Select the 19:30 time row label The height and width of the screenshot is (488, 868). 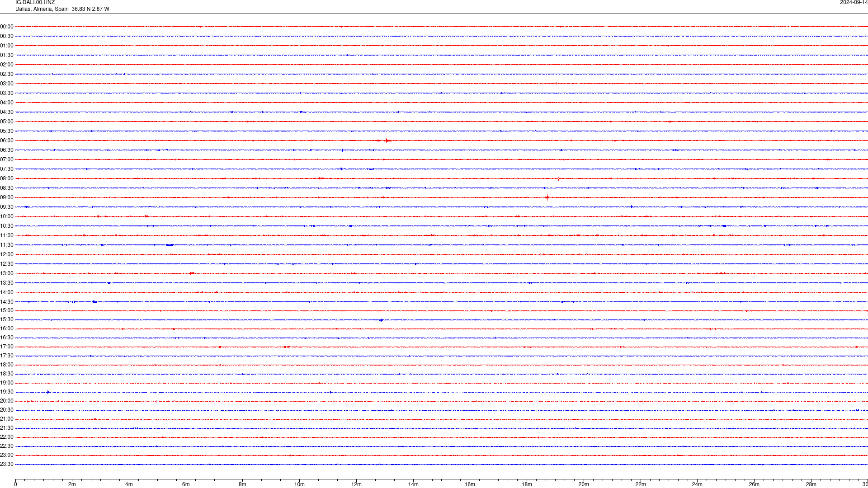[7, 392]
